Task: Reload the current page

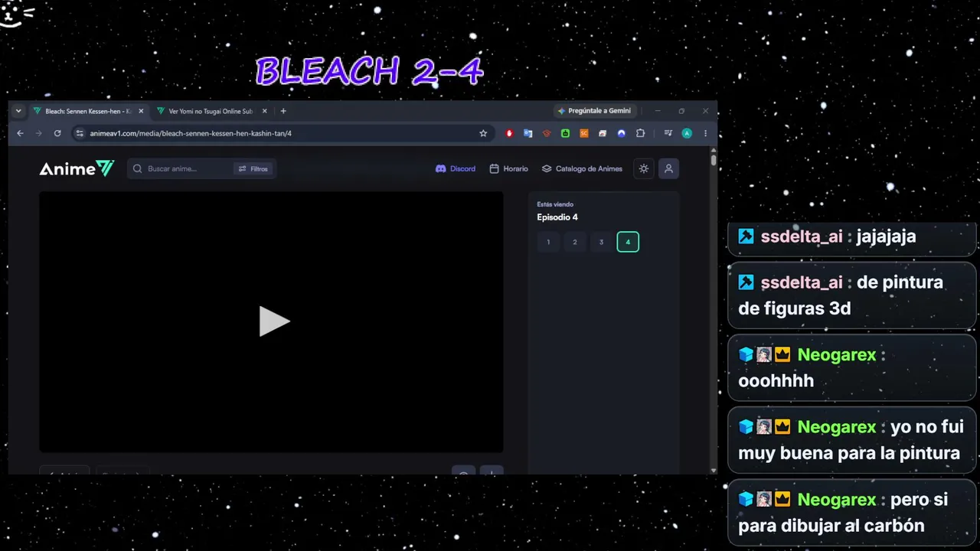Action: point(57,133)
